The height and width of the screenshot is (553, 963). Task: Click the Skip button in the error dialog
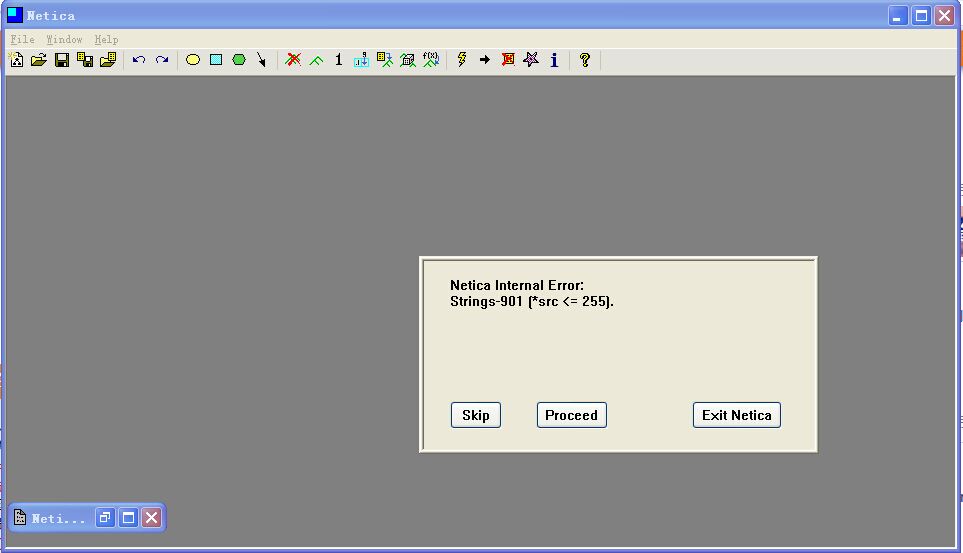tap(475, 415)
